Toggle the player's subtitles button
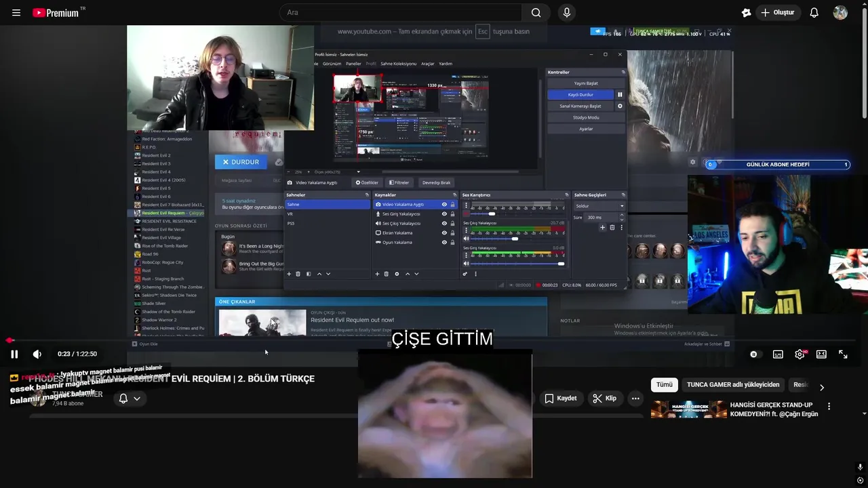The height and width of the screenshot is (488, 868). 778,354
